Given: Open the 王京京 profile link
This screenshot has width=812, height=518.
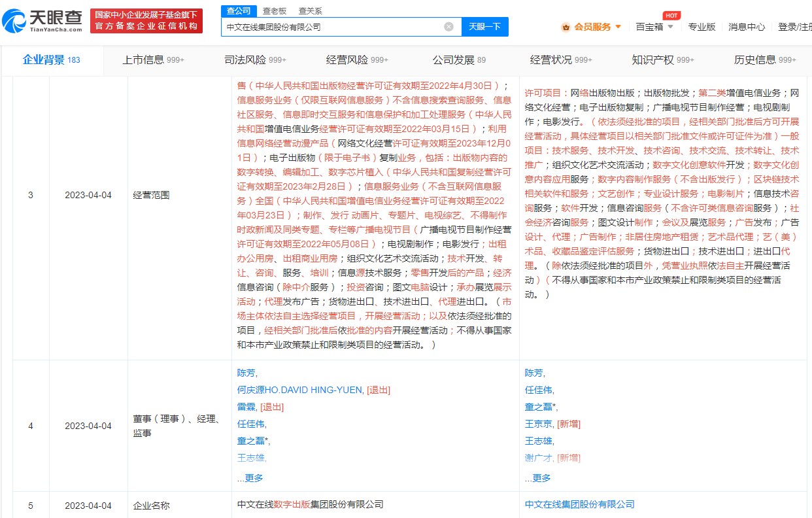Looking at the screenshot, I should tap(538, 424).
